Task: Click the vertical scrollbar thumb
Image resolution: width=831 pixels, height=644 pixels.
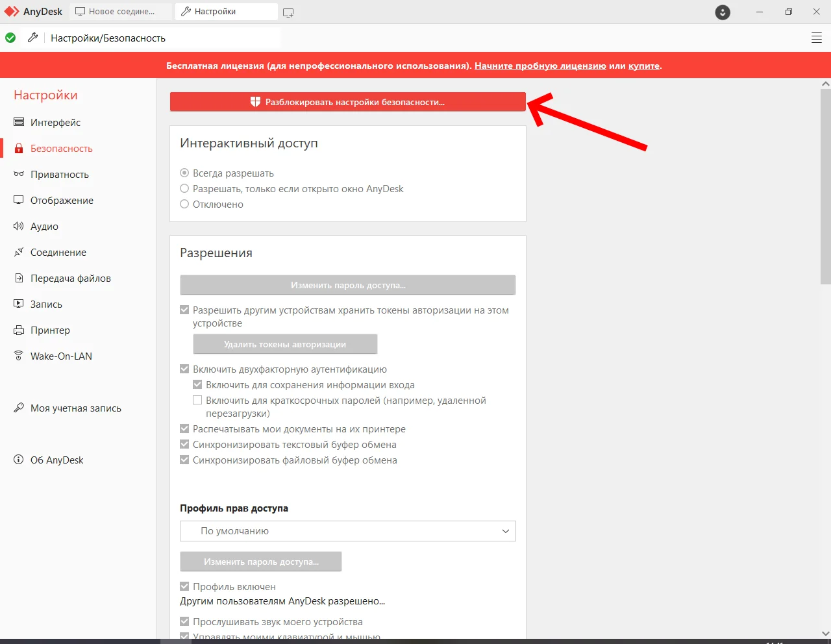Action: [x=826, y=187]
